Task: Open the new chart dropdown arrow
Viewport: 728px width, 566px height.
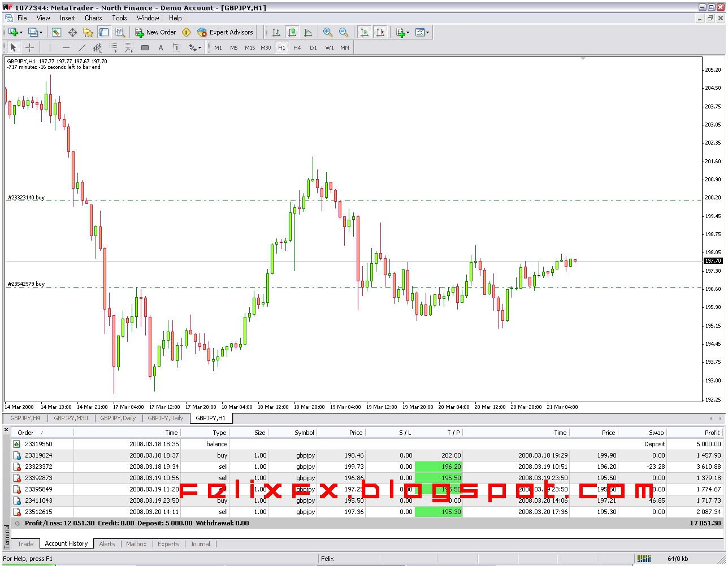Action: 21,32
